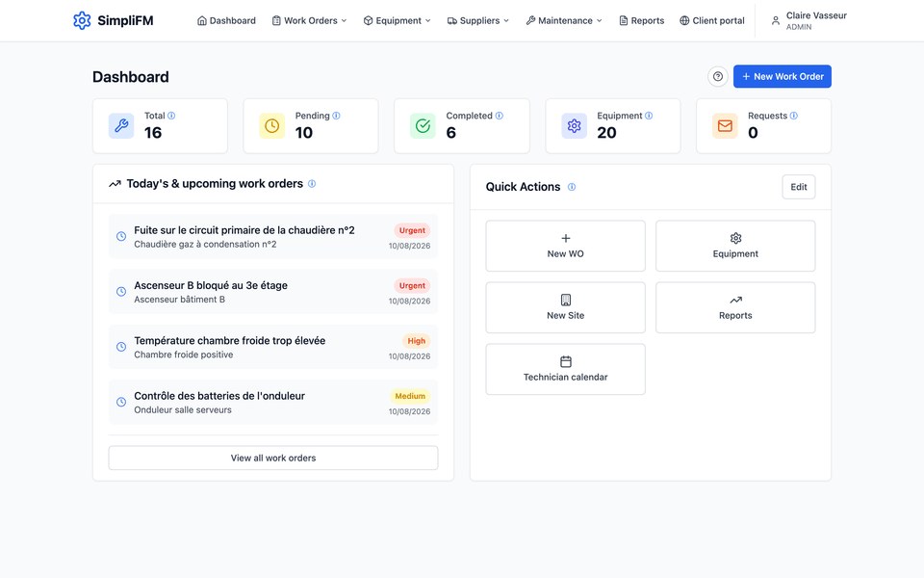Expand the Work Orders menu

coord(309,20)
